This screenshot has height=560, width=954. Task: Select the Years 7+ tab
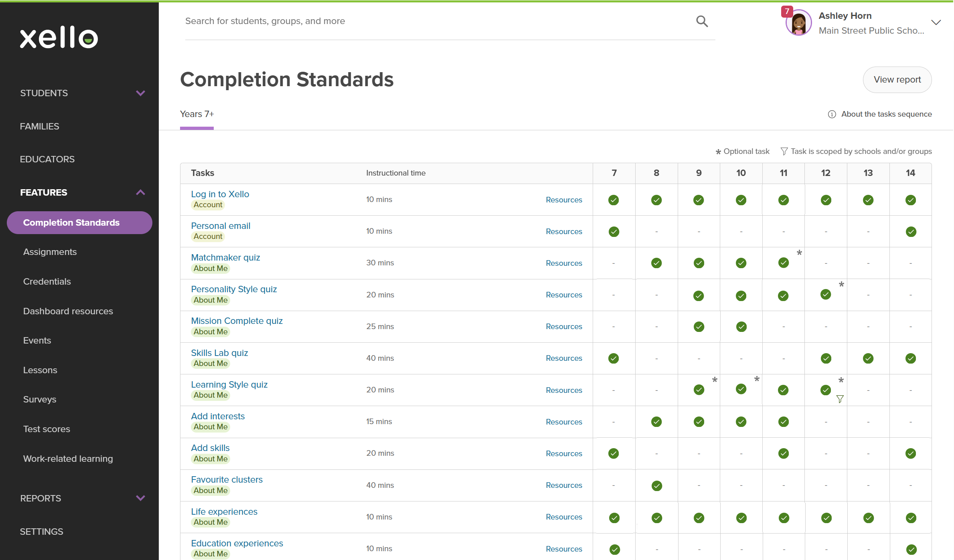(x=197, y=114)
